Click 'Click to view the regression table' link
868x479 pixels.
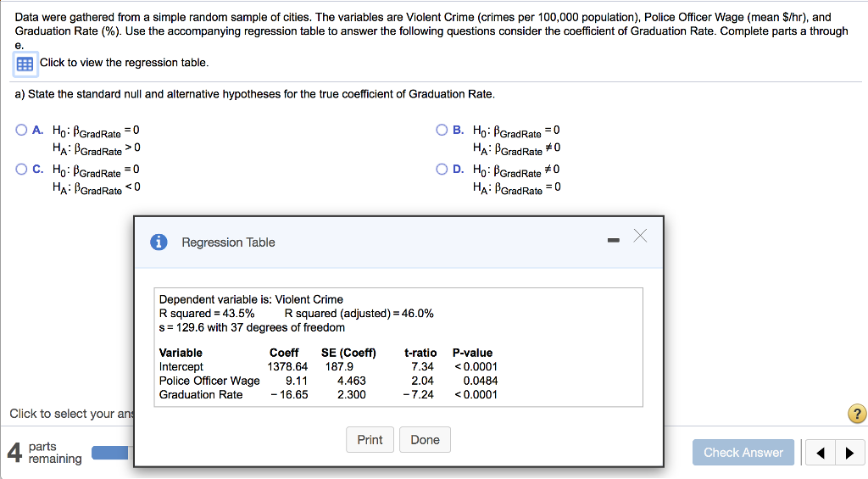pyautogui.click(x=124, y=63)
